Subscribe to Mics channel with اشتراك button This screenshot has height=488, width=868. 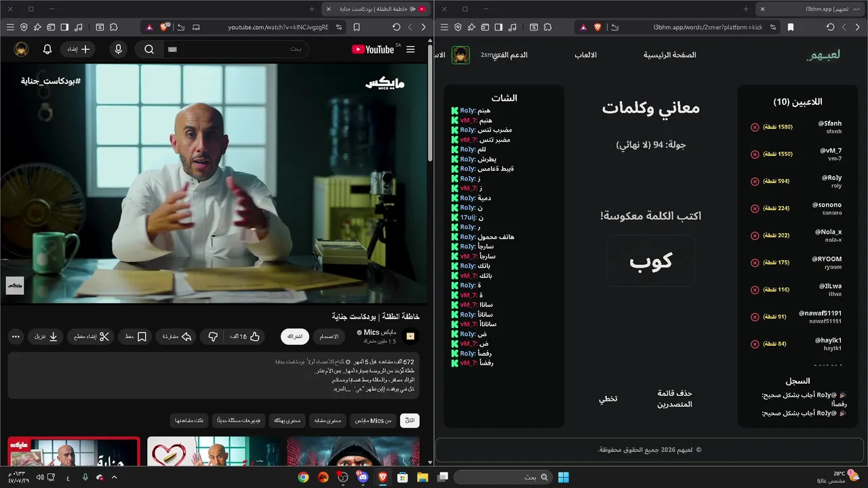click(x=295, y=336)
